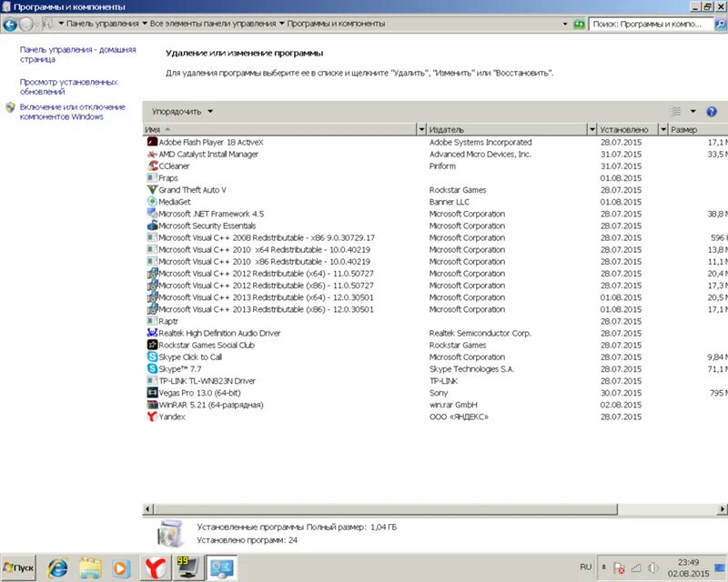
Task: Sort by the Издатель column header
Action: [x=507, y=129]
